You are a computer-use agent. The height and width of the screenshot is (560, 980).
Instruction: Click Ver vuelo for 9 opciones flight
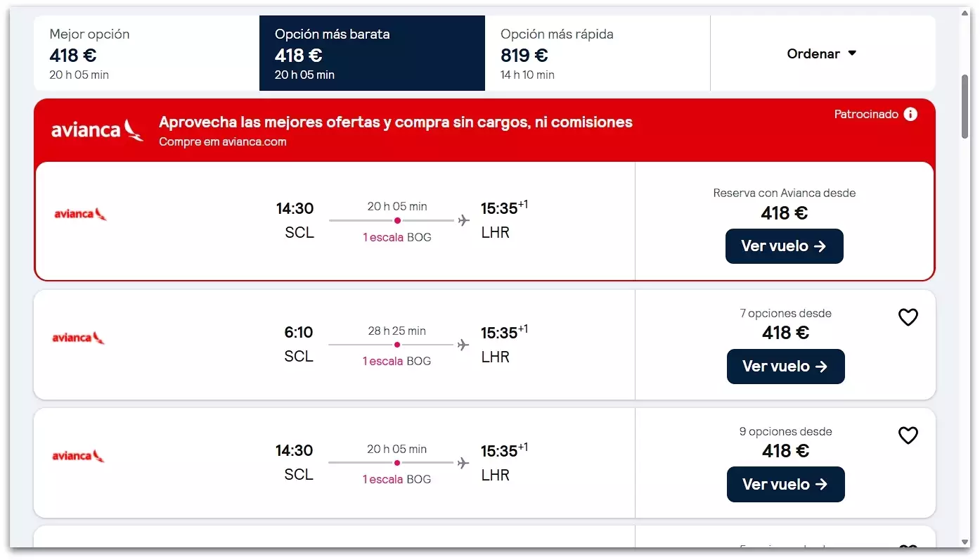[x=785, y=485]
